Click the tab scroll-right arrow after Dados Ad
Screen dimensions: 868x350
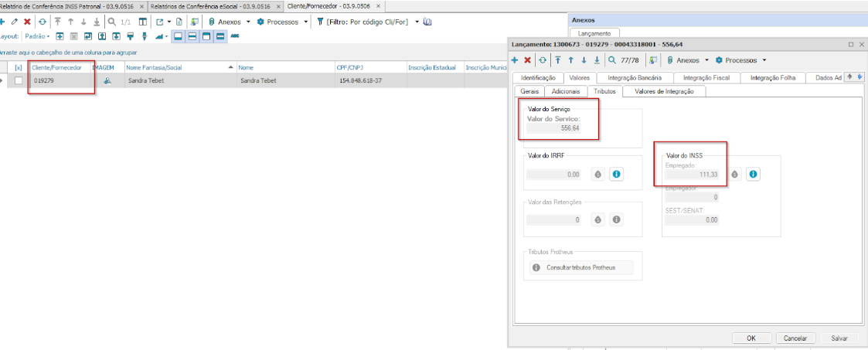(x=859, y=76)
